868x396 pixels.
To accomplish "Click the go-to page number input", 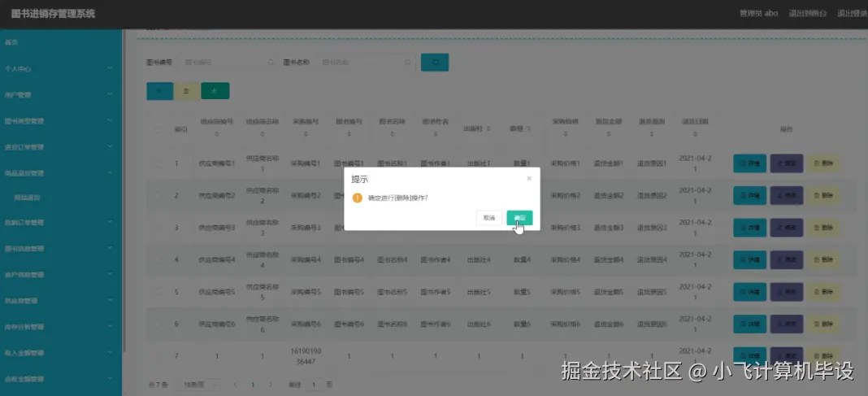I will click(315, 385).
